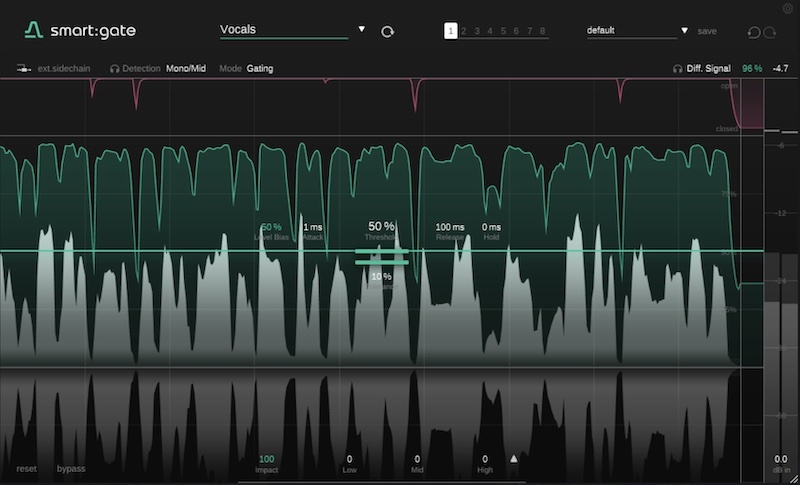Click the ext.sidechain plug icon
The image size is (800, 485).
23,69
